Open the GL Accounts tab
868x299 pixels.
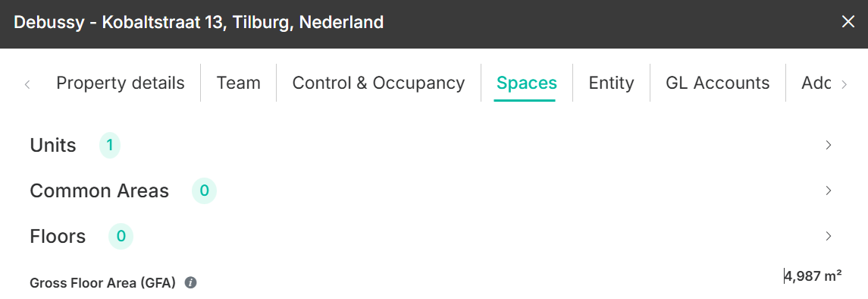pyautogui.click(x=717, y=83)
